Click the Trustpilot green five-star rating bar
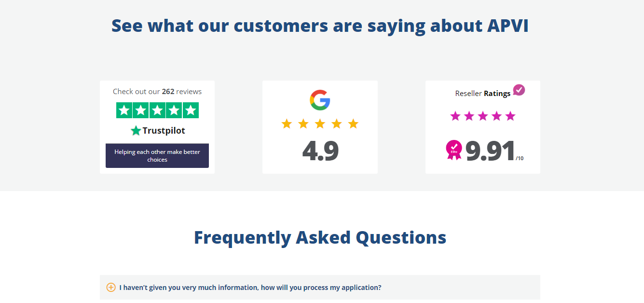The image size is (644, 303). click(157, 110)
